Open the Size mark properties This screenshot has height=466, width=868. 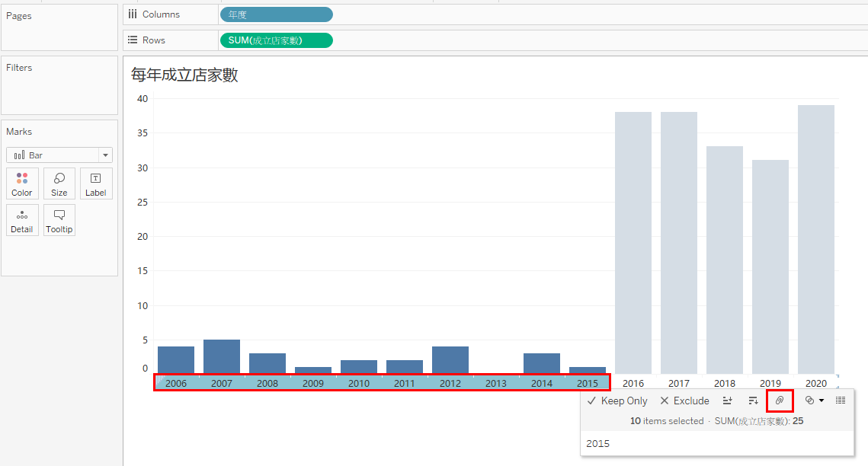[59, 183]
